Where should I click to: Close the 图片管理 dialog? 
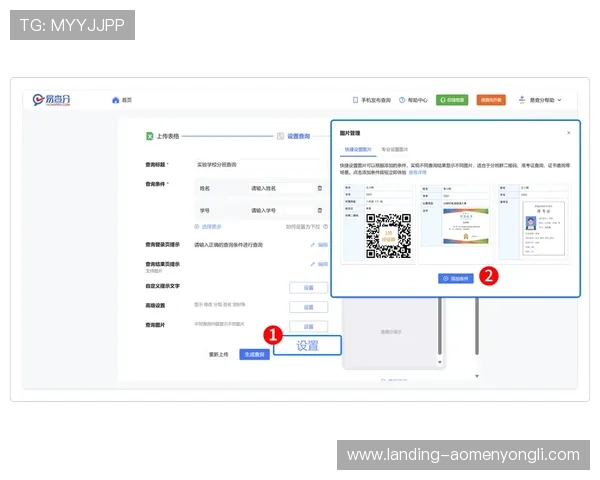[569, 133]
